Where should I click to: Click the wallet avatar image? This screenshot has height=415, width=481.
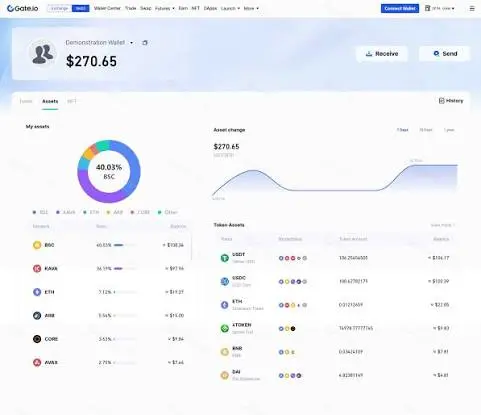coord(42,54)
